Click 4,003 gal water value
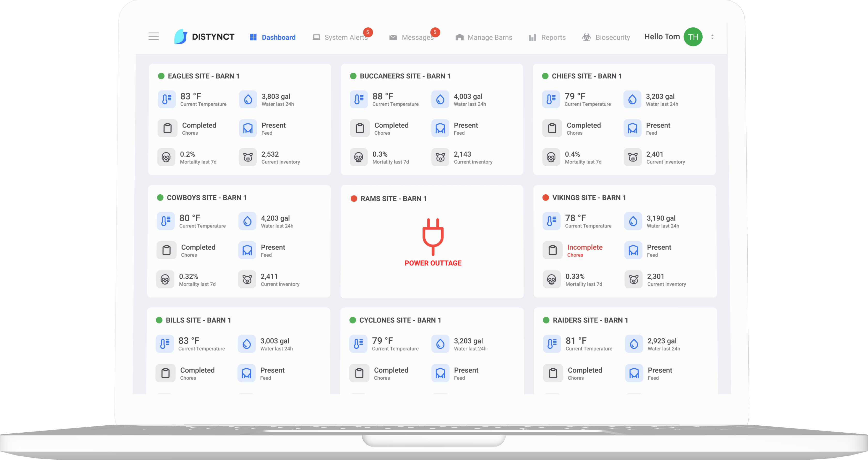The image size is (868, 460). tap(468, 97)
